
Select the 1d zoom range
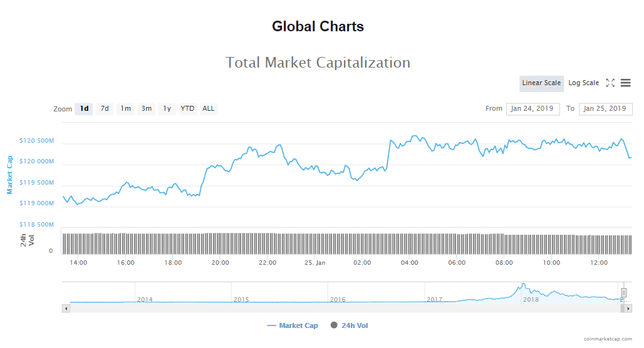click(x=84, y=109)
